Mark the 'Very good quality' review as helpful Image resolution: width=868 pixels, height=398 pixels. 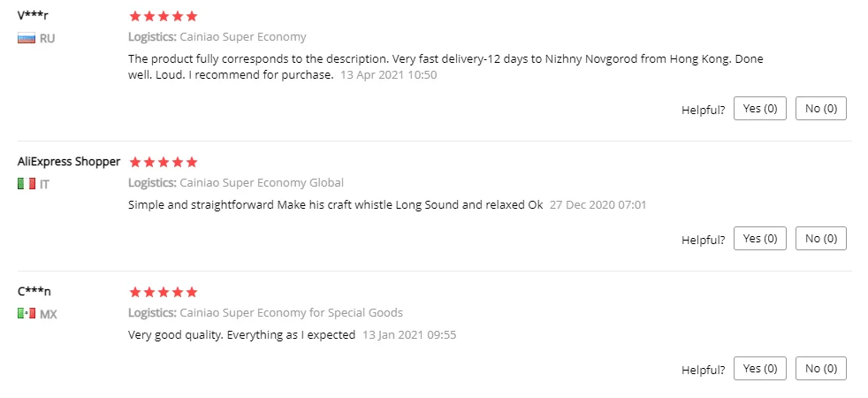click(x=759, y=369)
